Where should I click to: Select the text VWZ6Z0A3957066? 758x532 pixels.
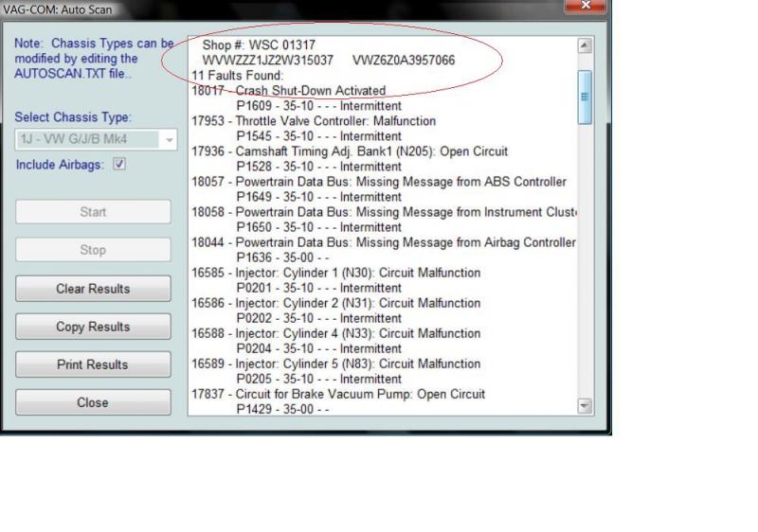click(x=404, y=61)
